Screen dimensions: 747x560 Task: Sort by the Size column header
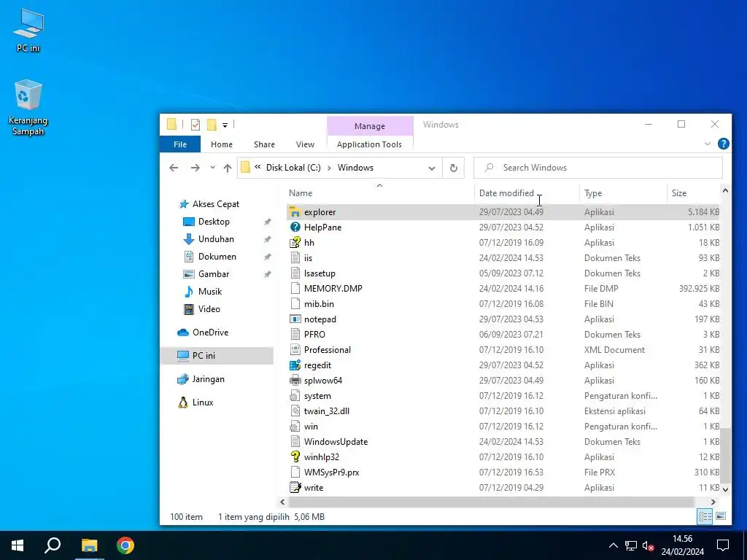679,192
